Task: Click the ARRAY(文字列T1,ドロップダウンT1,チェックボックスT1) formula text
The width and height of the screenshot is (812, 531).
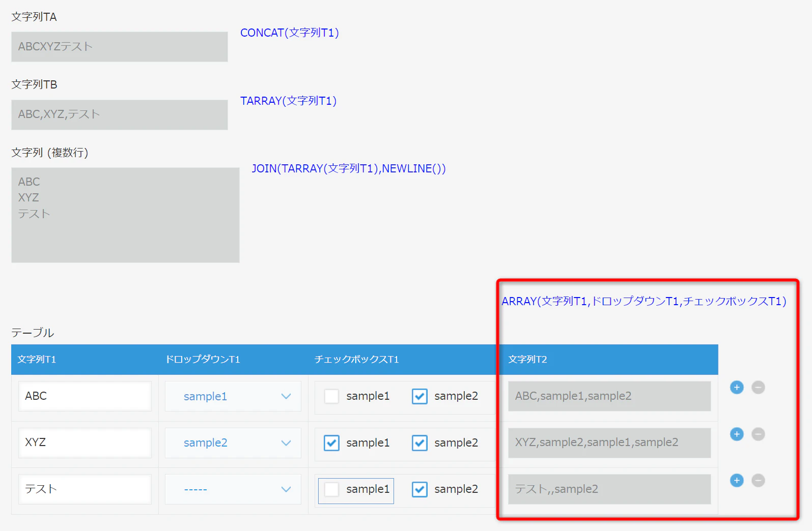Action: (644, 301)
